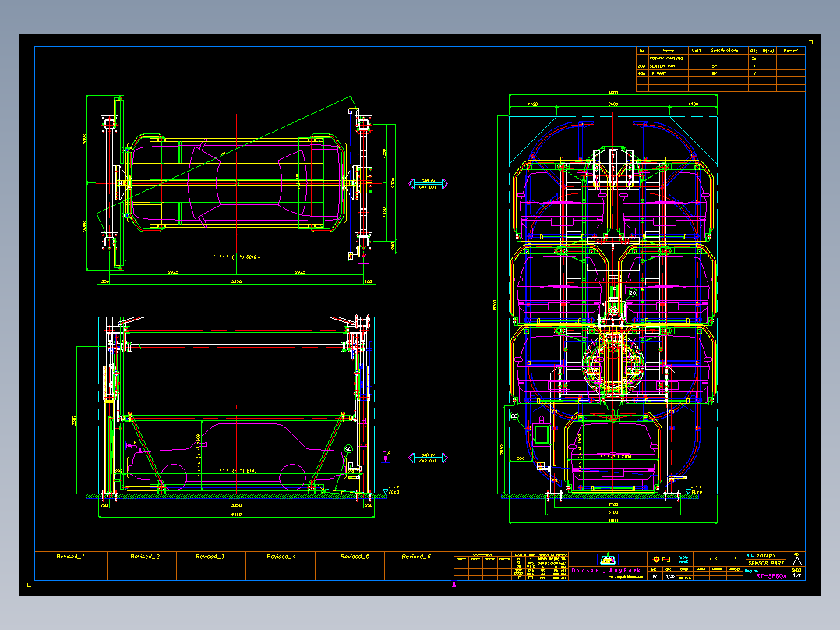This screenshot has height=630, width=840.
Task: Click the balloon 80 callout near control box
Action: click(514, 416)
